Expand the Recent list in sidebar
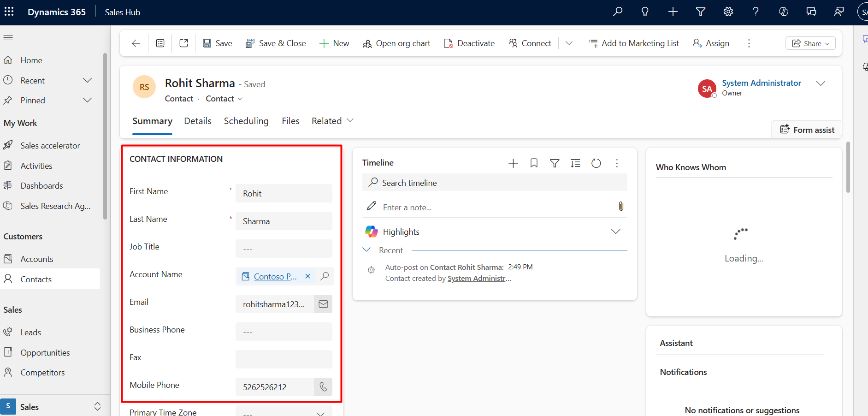This screenshot has height=416, width=868. pyautogui.click(x=87, y=81)
